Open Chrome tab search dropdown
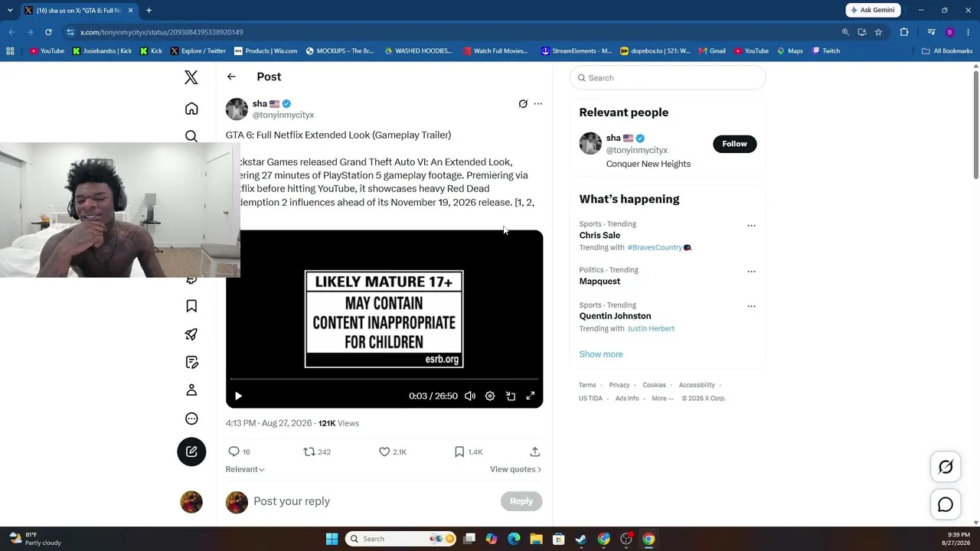The height and width of the screenshot is (551, 980). pos(10,10)
